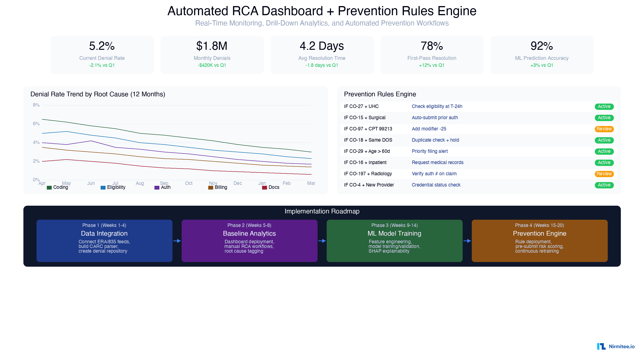Click 'Denial Rate Trend by Root Cause' title
Image resolution: width=644 pixels, height=359 pixels.
(x=98, y=94)
